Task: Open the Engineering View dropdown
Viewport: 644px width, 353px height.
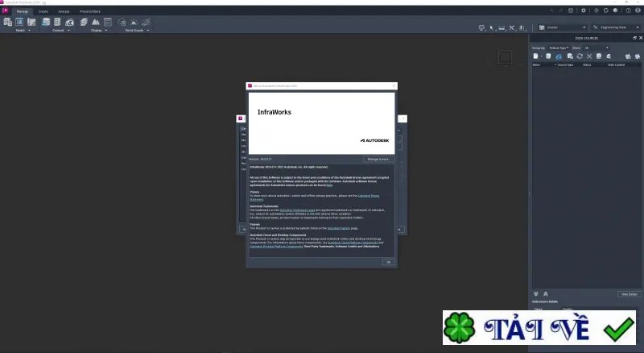Action: (616, 27)
